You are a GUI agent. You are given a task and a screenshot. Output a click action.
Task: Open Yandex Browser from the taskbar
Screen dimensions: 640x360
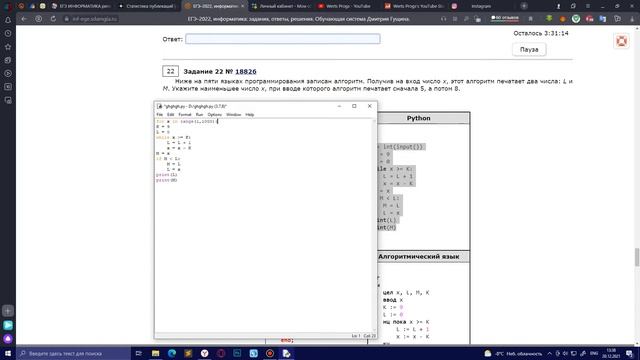[204, 353]
